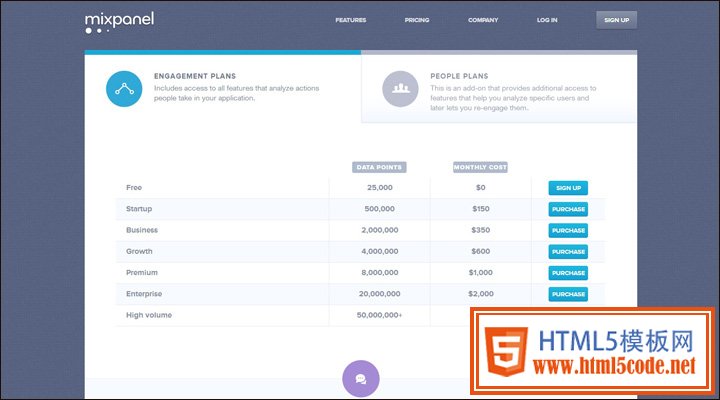
Task: Click the blue Engagement graph icon
Action: 124,89
